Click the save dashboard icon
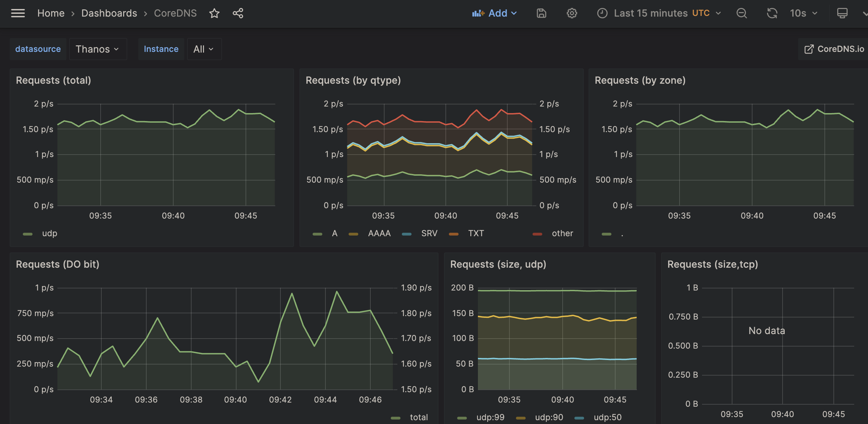 [x=541, y=13]
